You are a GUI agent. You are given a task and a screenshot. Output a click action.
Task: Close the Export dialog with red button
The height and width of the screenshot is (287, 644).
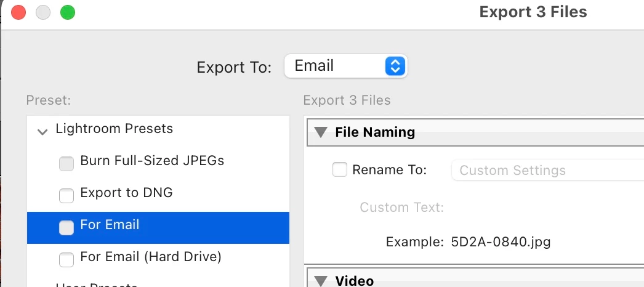coord(18,12)
